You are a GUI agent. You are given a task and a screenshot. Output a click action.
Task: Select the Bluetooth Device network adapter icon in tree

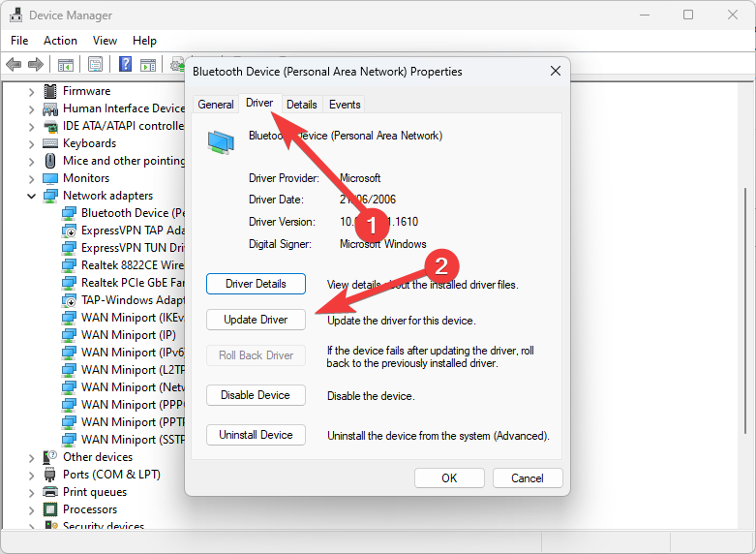click(70, 213)
